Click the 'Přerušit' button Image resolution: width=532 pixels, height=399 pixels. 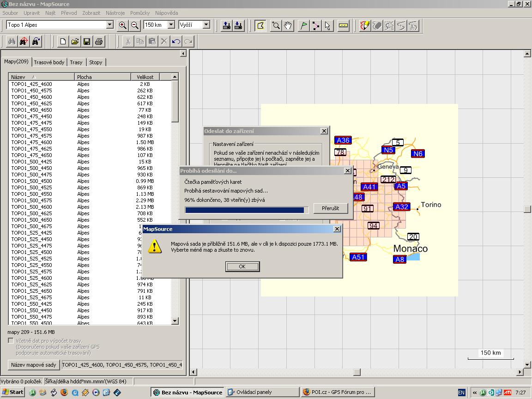(330, 208)
